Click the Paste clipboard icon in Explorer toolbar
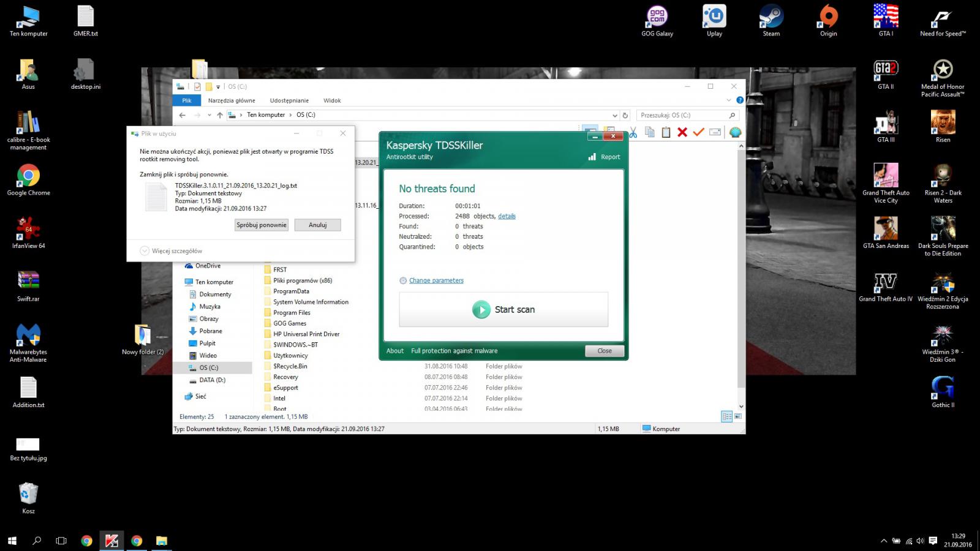Screen dimensions: 980x551 coord(666,132)
